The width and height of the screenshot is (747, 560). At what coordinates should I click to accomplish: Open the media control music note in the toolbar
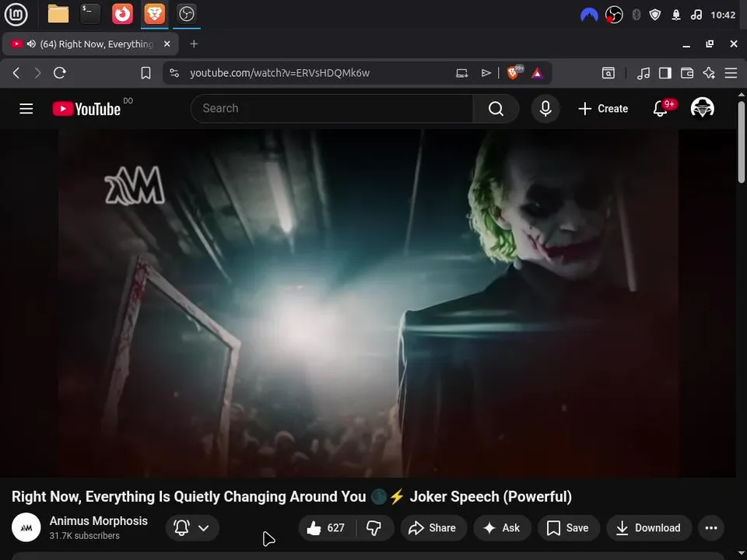[644, 73]
